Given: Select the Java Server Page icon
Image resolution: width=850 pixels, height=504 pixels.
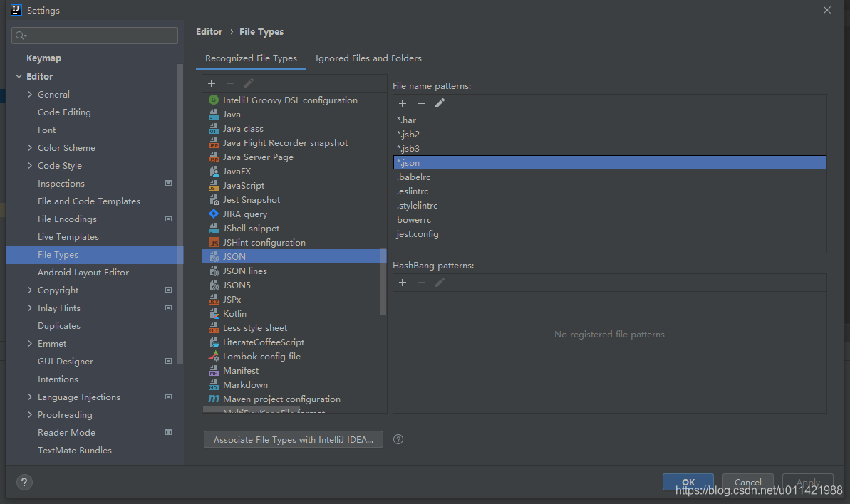Looking at the screenshot, I should (x=214, y=157).
